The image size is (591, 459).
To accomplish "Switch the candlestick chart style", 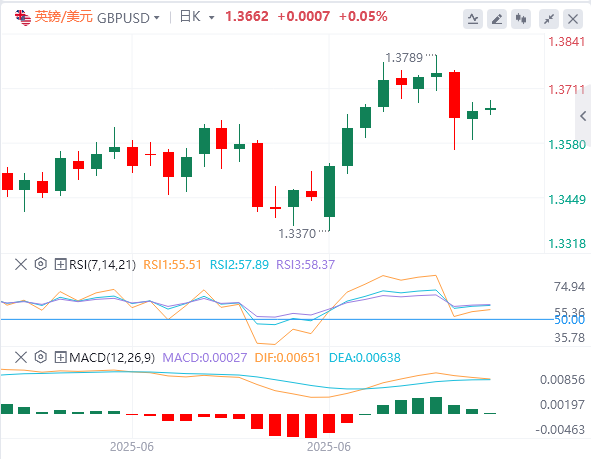I will (x=521, y=18).
